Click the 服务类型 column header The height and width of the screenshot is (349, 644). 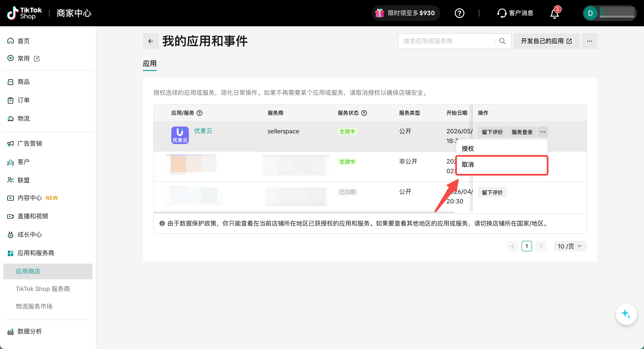[x=409, y=113]
